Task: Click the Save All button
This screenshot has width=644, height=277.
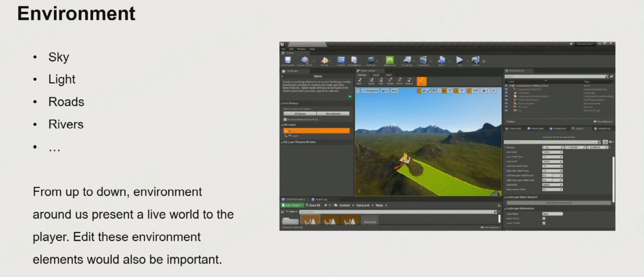Action: [x=313, y=206]
